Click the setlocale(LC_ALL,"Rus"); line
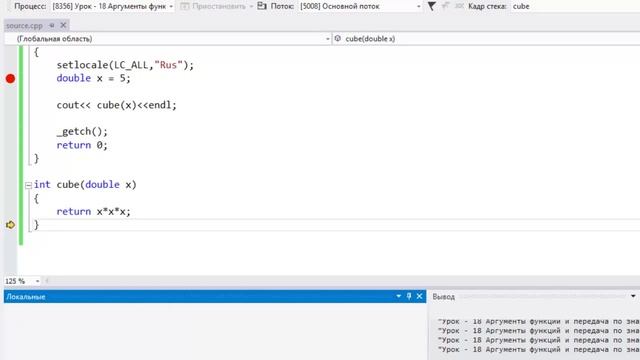This screenshot has height=360, width=640. click(x=125, y=65)
